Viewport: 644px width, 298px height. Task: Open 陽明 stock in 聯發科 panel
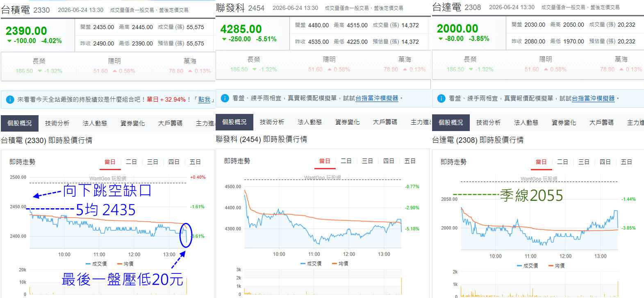[x=329, y=59]
